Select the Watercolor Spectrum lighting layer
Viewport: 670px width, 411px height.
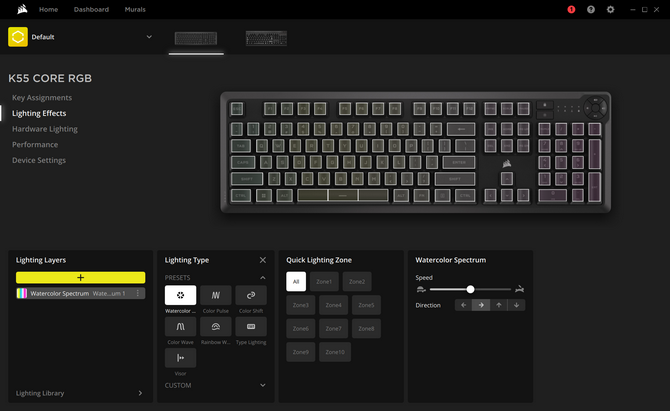click(80, 293)
